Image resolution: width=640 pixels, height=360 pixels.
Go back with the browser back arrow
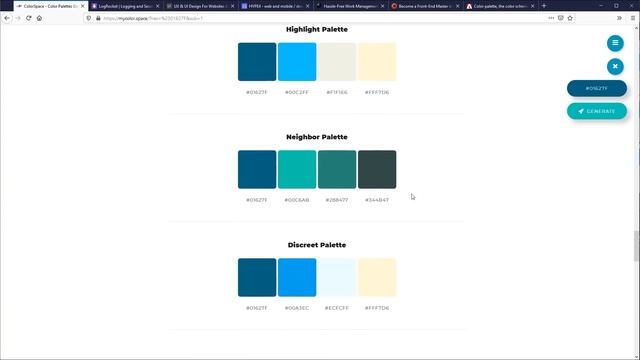(x=7, y=18)
